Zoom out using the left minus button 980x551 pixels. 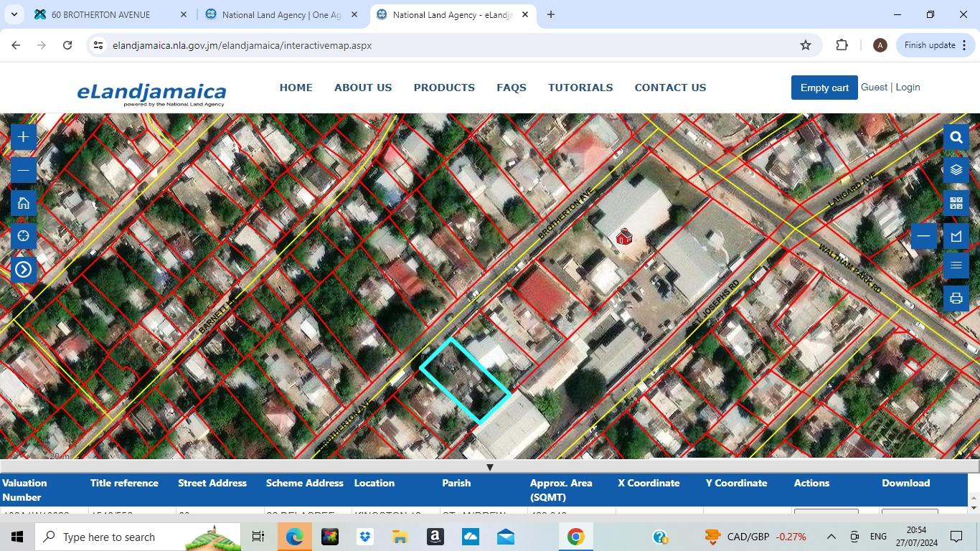click(x=23, y=170)
